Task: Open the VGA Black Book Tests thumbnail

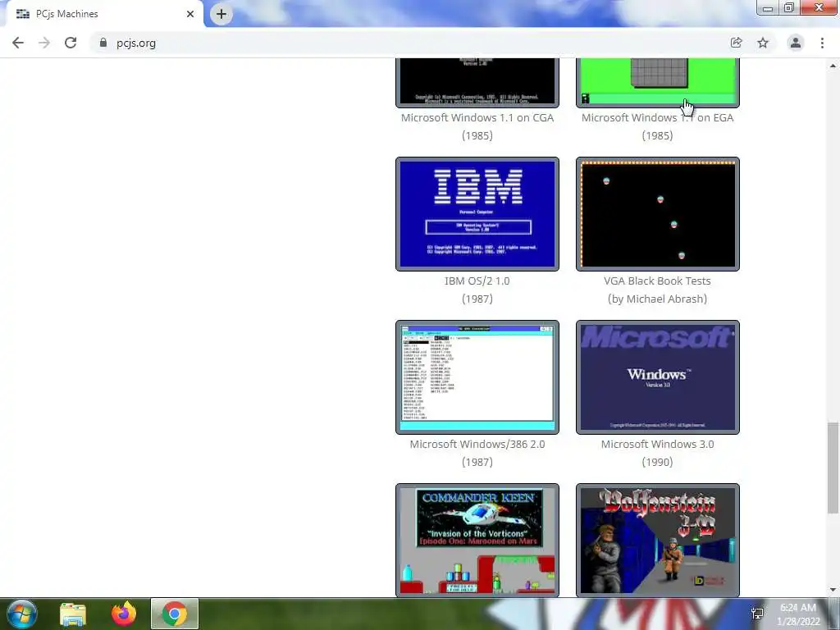Action: click(x=657, y=214)
